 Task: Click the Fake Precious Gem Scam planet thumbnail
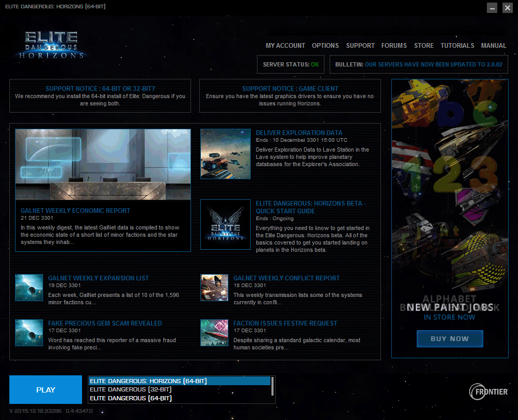click(x=29, y=333)
